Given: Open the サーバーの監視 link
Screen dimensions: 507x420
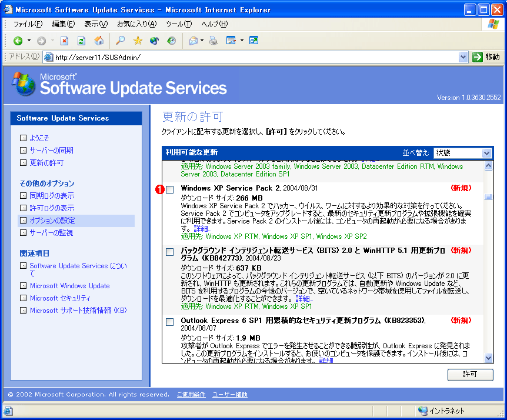Looking at the screenshot, I should 51,233.
